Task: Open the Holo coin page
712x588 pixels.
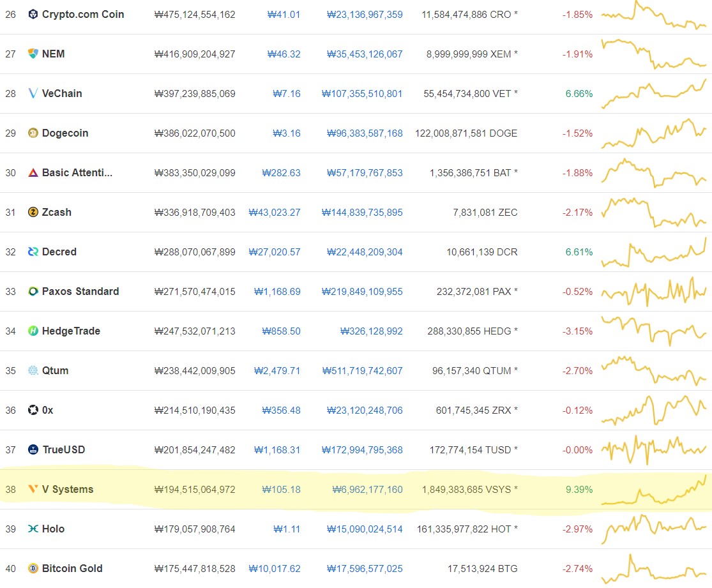Action: click(53, 529)
